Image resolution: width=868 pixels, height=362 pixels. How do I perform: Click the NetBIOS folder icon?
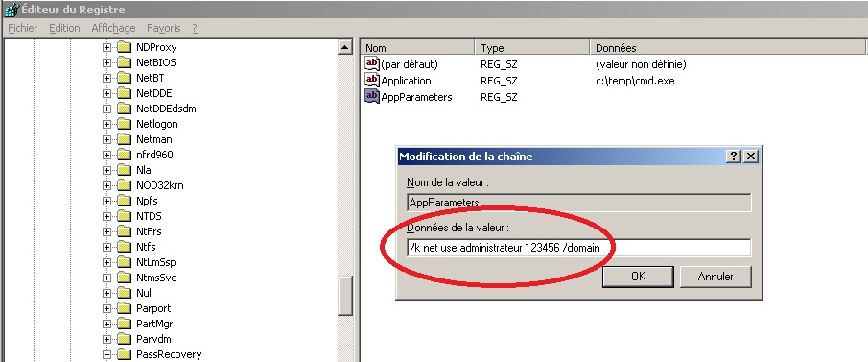124,62
